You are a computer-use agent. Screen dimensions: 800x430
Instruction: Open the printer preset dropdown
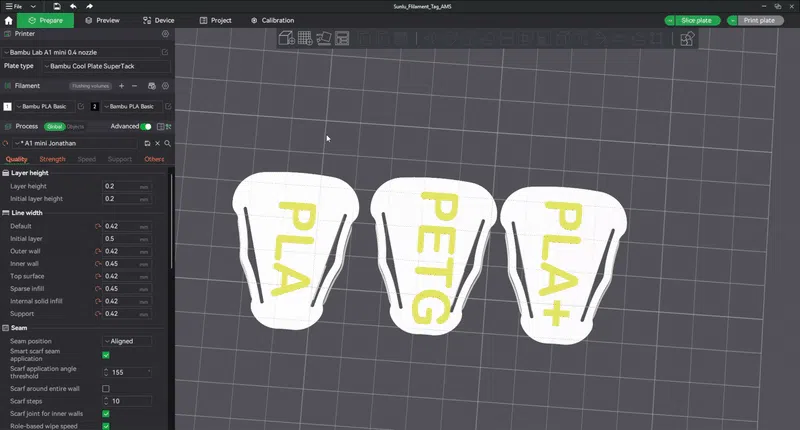click(81, 52)
